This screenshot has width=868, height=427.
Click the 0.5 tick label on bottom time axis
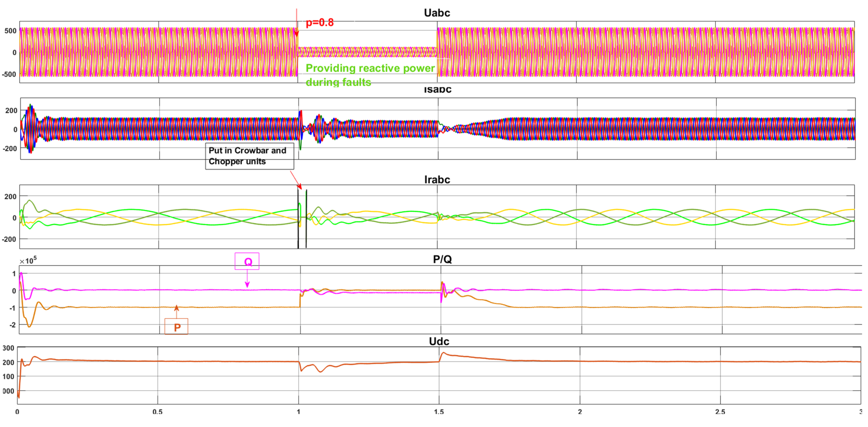coord(157,412)
